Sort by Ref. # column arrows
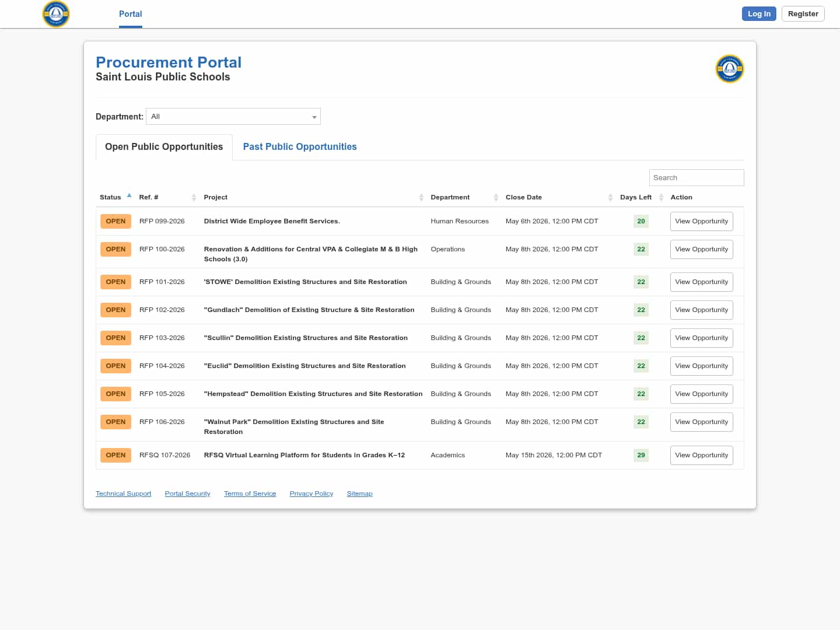The image size is (840, 630). [194, 198]
